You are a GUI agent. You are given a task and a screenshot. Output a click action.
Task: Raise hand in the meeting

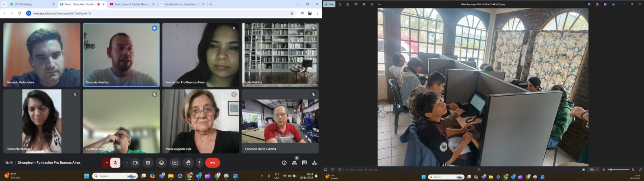tap(188, 163)
